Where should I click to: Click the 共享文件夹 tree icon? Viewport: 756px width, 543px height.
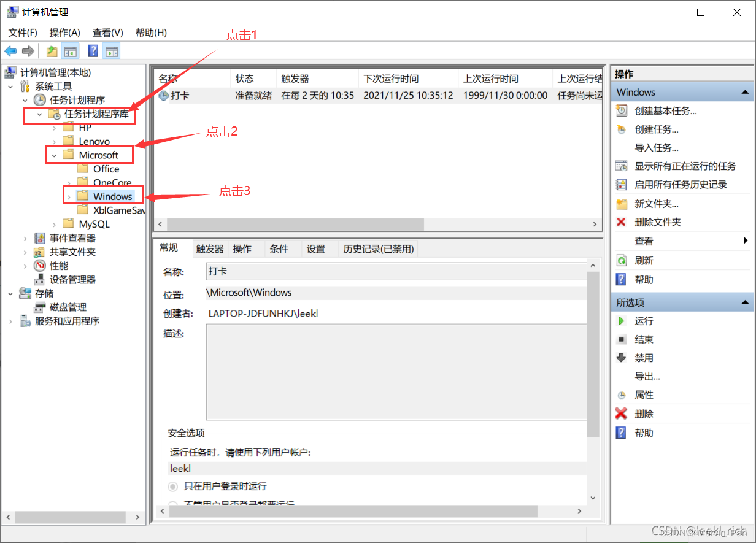coord(40,252)
